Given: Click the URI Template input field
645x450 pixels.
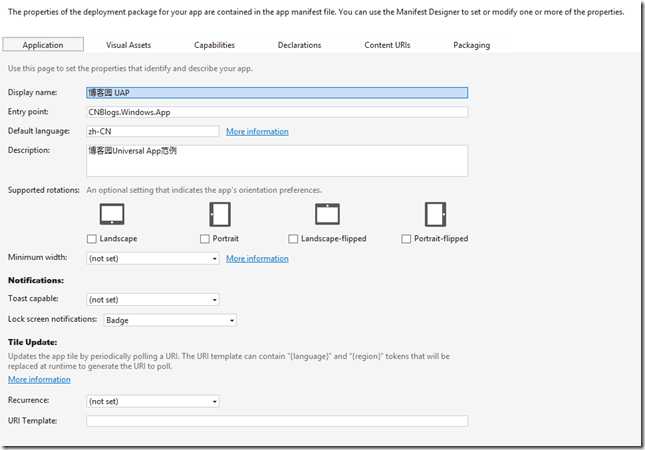Looking at the screenshot, I should pos(277,421).
